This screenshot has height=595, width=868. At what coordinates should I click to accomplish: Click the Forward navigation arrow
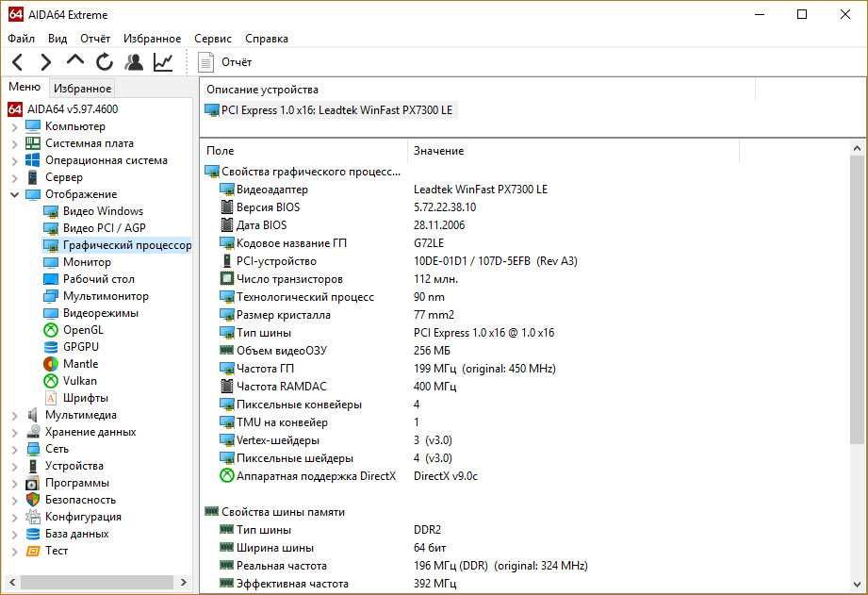click(45, 62)
